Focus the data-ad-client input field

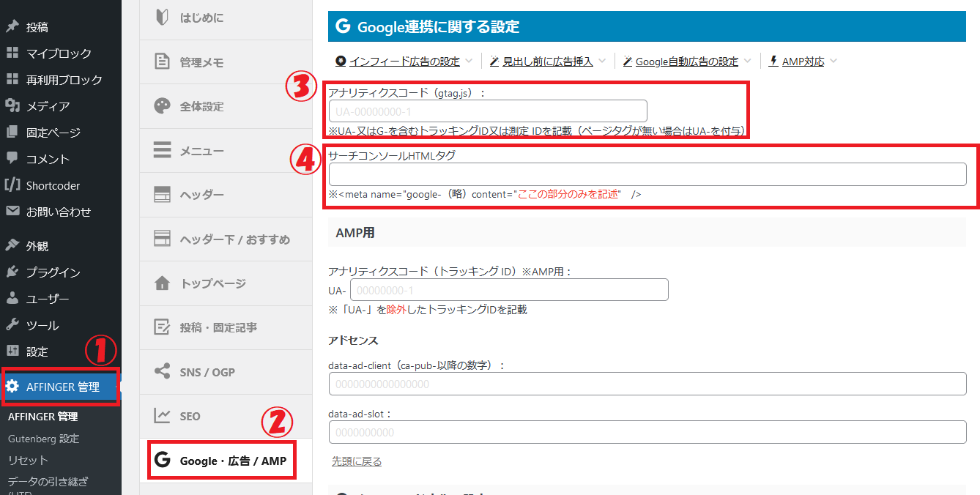coord(647,384)
